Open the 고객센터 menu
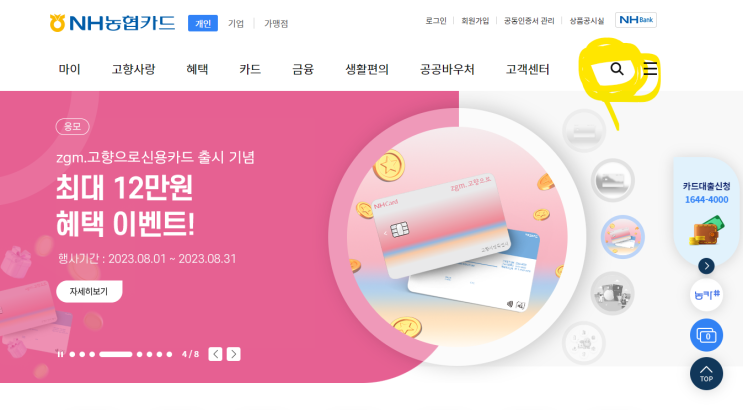The height and width of the screenshot is (410, 743). point(527,69)
